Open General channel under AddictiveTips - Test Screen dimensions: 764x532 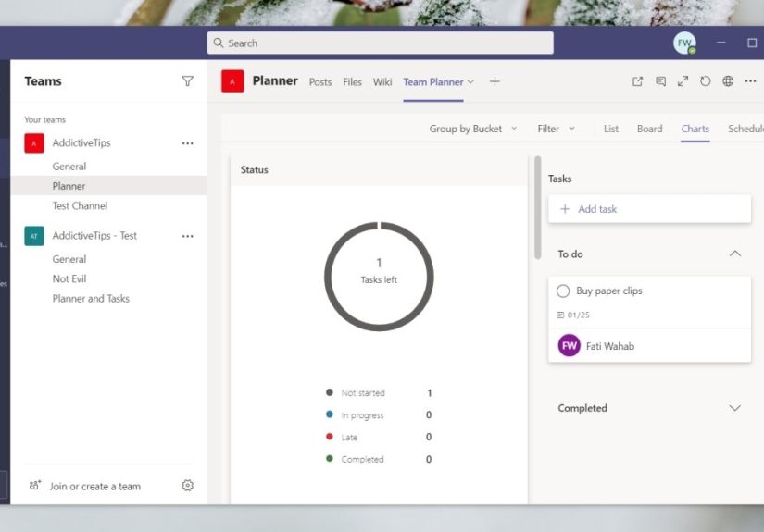pyautogui.click(x=69, y=259)
